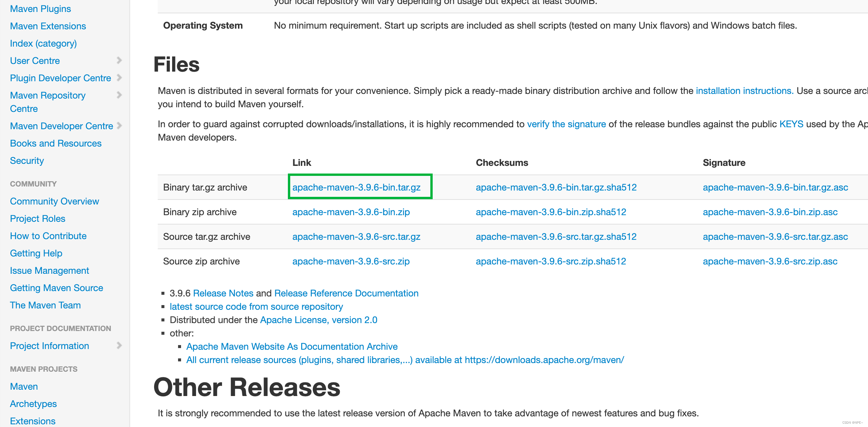Viewport: 868px width, 427px height.
Task: Open apache-maven-3.9.6-src.tar.gz.sha512 checksum
Action: click(x=556, y=236)
